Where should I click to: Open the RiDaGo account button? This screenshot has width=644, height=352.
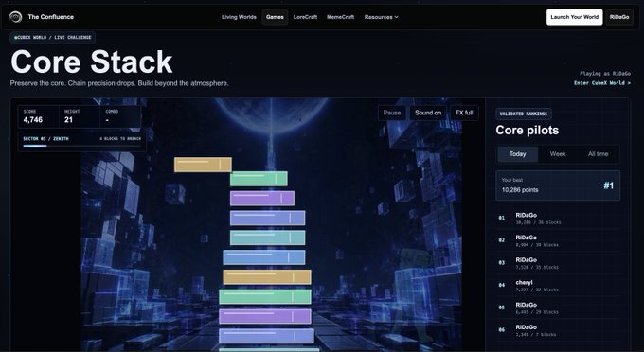tap(619, 17)
